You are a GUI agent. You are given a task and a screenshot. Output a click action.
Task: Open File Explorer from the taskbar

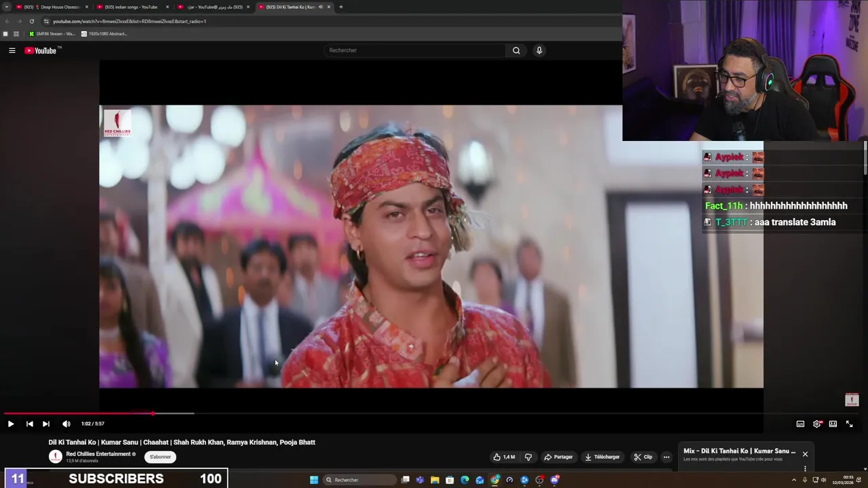(x=435, y=480)
